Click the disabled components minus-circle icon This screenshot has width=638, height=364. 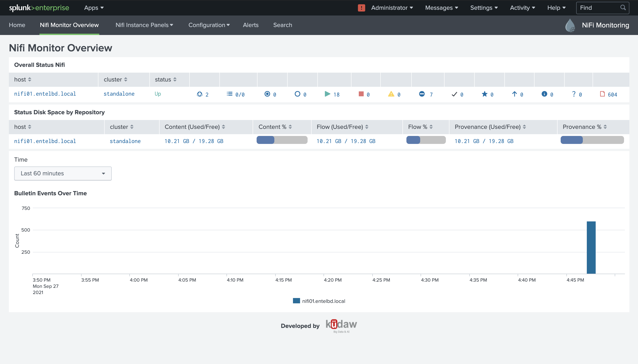point(422,94)
